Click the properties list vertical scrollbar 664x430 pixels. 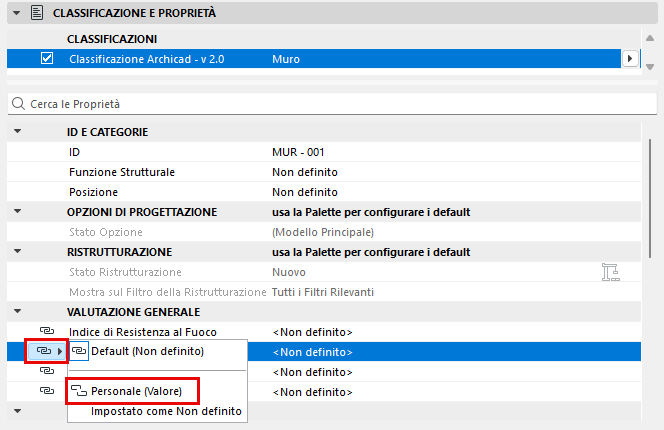coord(650,198)
